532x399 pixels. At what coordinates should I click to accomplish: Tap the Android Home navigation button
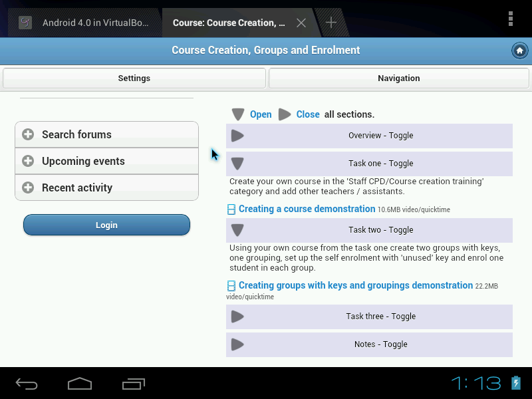pos(80,384)
